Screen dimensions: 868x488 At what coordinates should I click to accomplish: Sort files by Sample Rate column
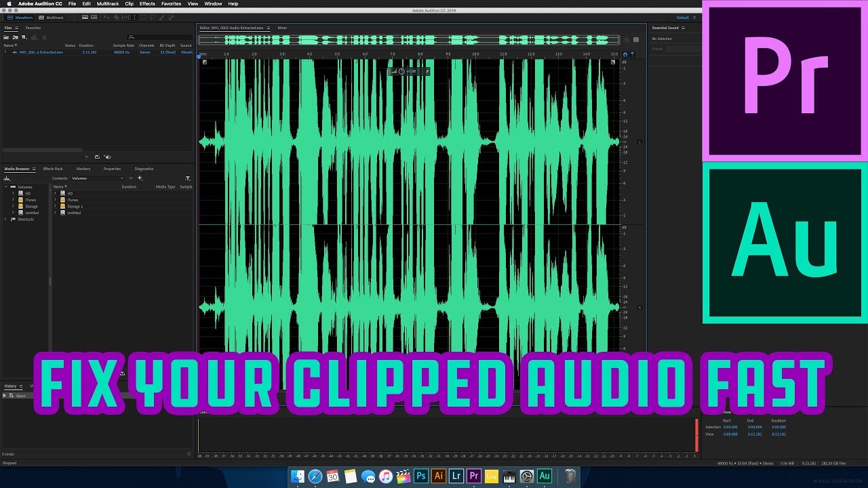point(123,45)
